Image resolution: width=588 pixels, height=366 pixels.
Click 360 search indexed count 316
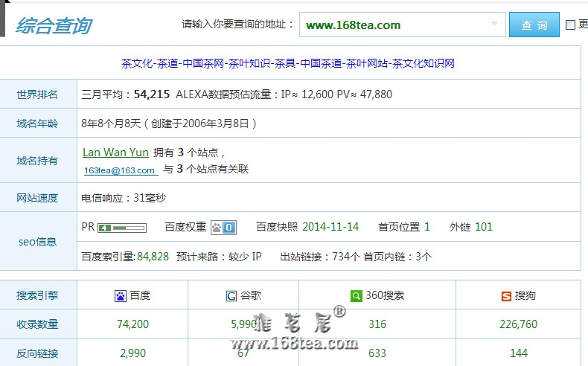[377, 324]
